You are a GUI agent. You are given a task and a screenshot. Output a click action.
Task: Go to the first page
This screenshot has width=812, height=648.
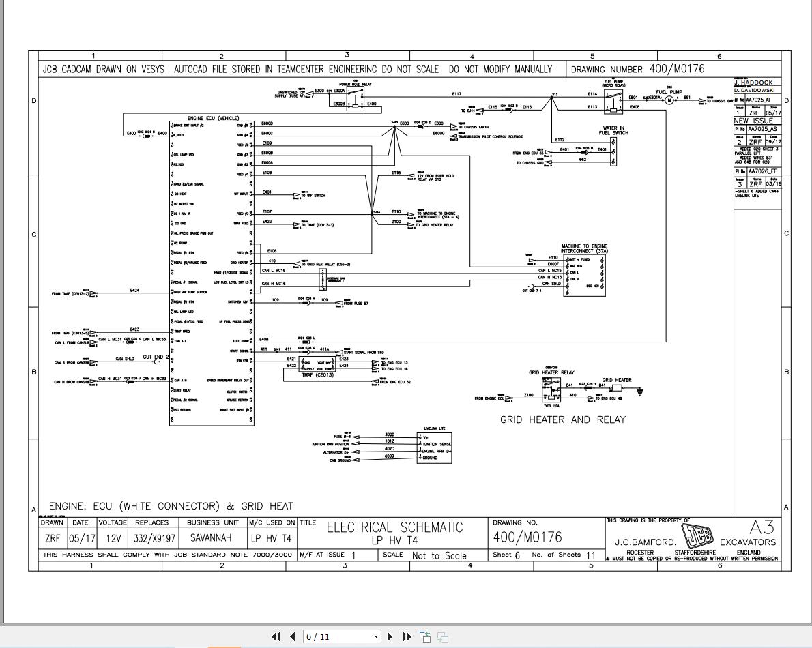coord(276,636)
